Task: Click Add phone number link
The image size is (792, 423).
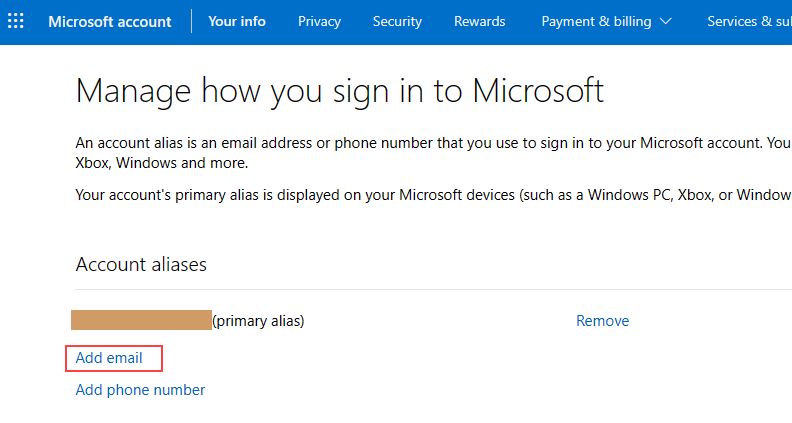Action: [140, 390]
